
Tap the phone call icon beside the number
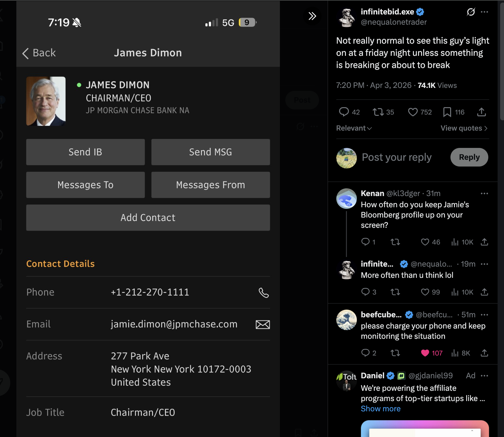(264, 293)
